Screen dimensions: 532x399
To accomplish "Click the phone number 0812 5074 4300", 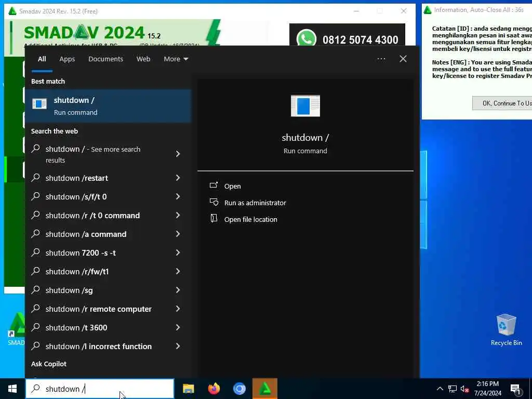I will tap(361, 40).
